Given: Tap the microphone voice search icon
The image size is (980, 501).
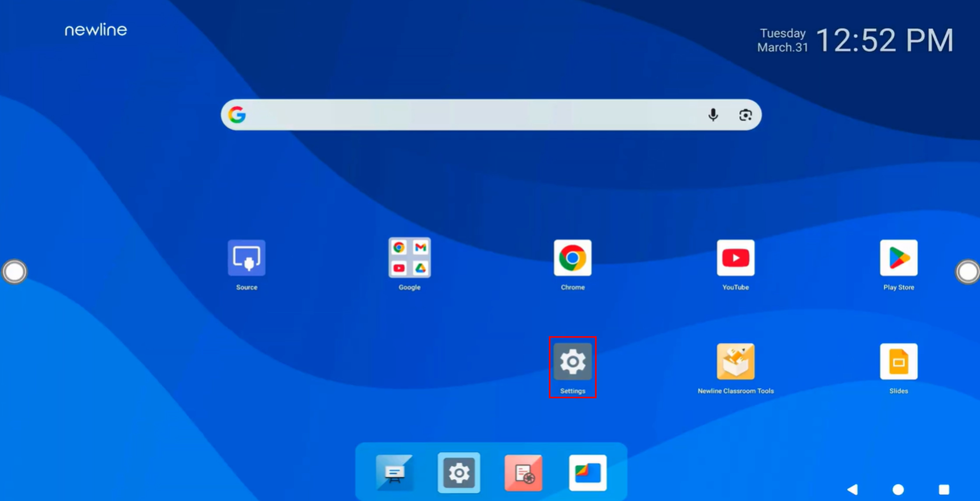Looking at the screenshot, I should 713,115.
